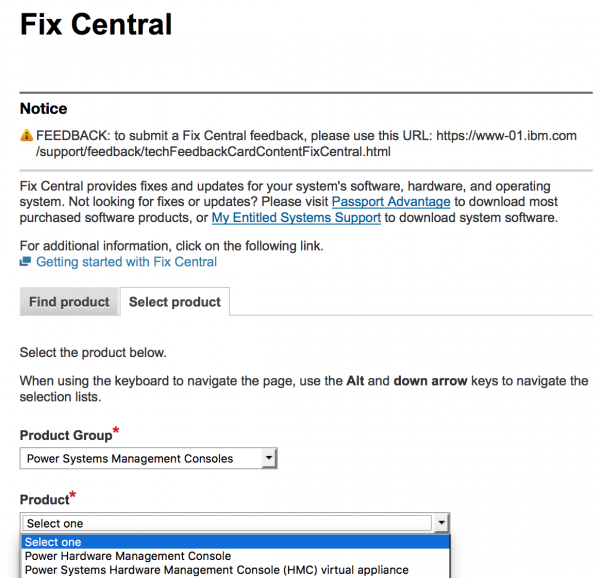Click the icon before Getting started link
This screenshot has width=600, height=578.
tap(26, 262)
